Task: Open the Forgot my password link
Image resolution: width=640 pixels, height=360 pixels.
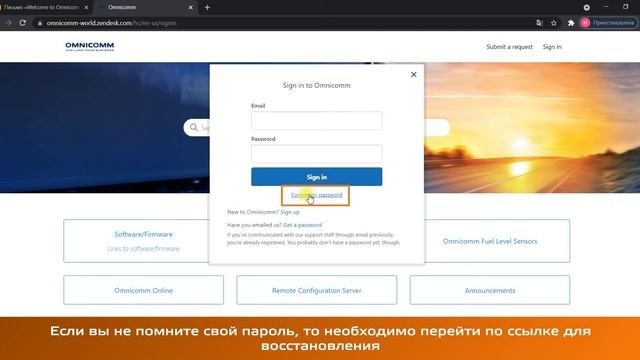Action: (316, 195)
